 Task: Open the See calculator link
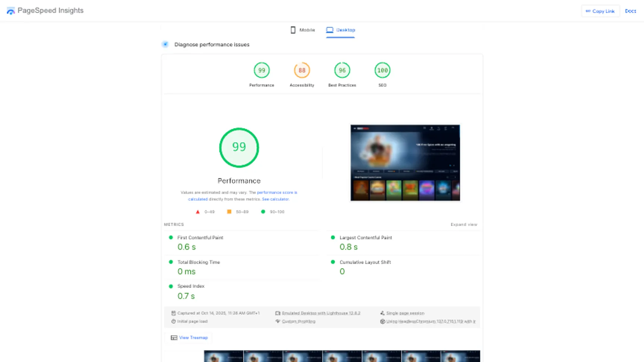pyautogui.click(x=276, y=199)
